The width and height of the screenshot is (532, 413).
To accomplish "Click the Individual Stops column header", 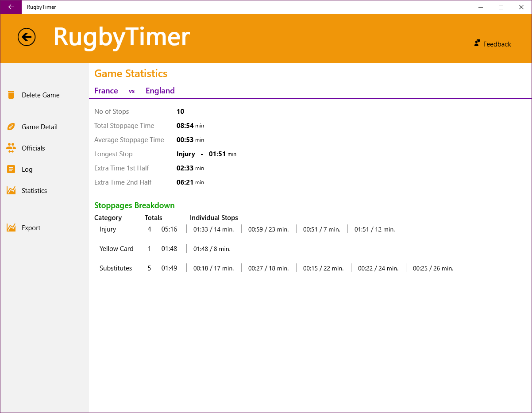I will (x=214, y=218).
